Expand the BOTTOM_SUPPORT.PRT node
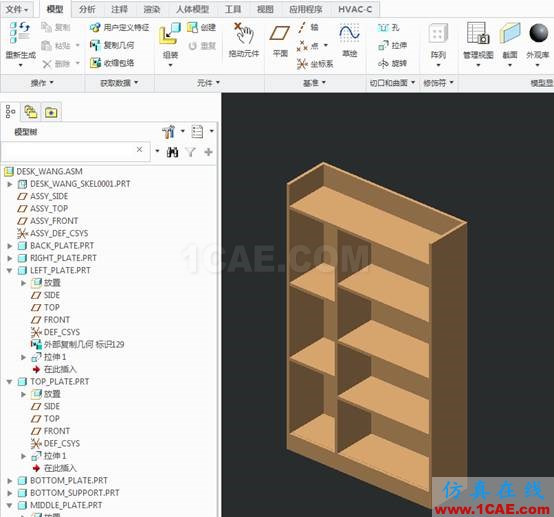The image size is (554, 517). click(10, 493)
